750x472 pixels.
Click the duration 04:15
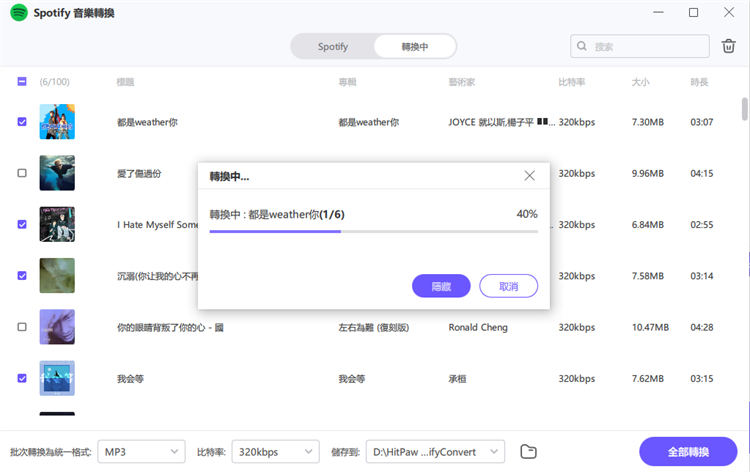point(702,173)
